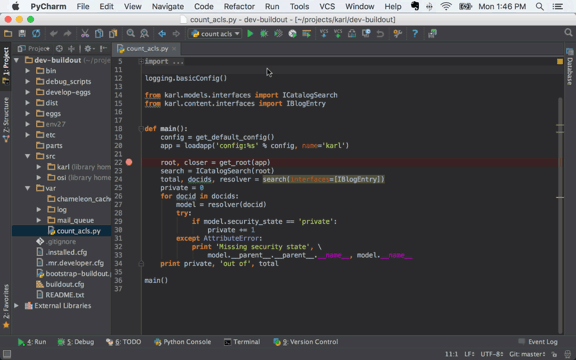Viewport: 576px width, 360px height.
Task: Click the Profile icon in toolbar
Action: [292, 34]
